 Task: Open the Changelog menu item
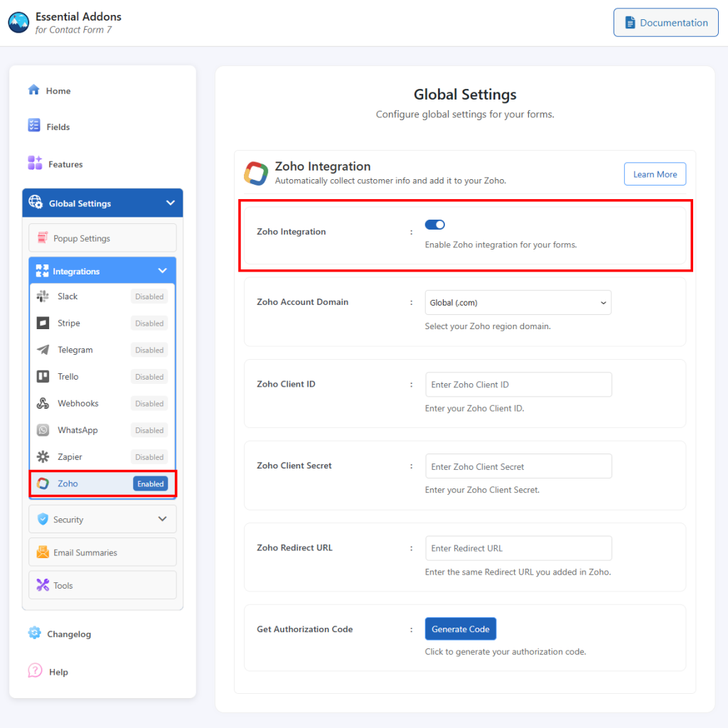(69, 633)
